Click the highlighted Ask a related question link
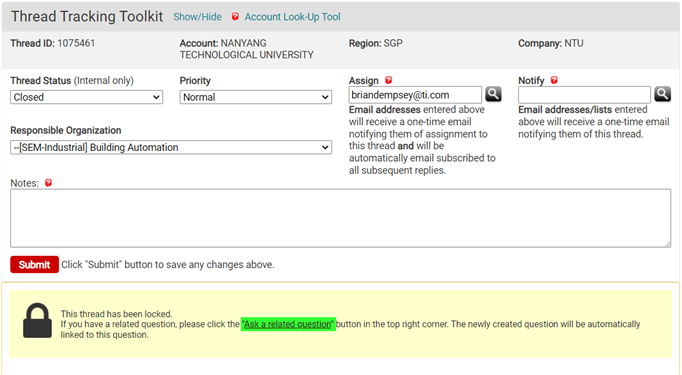 point(288,324)
